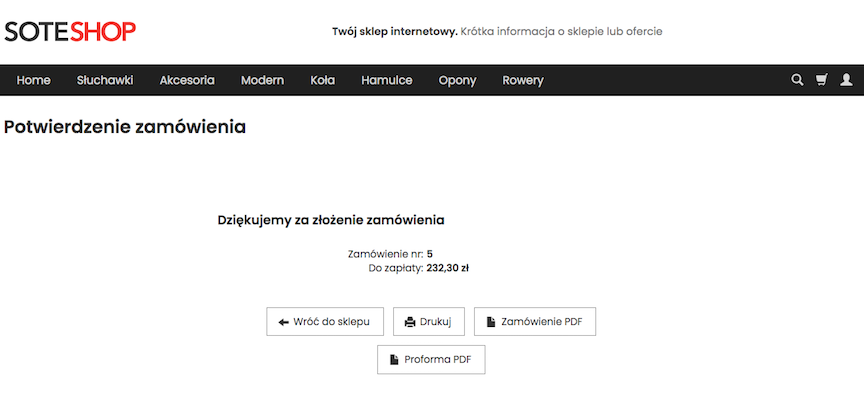Download via the Zamówienie PDF button
The height and width of the screenshot is (408, 864).
(x=535, y=322)
